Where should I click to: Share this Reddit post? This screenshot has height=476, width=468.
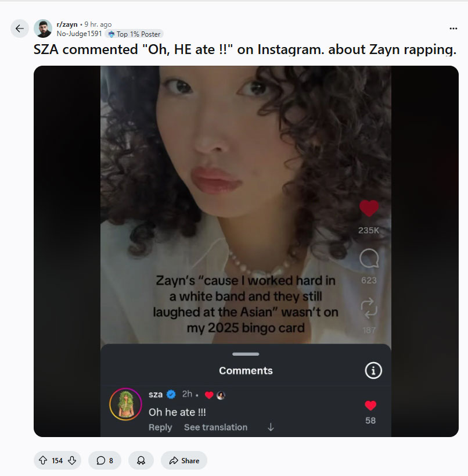(x=184, y=460)
